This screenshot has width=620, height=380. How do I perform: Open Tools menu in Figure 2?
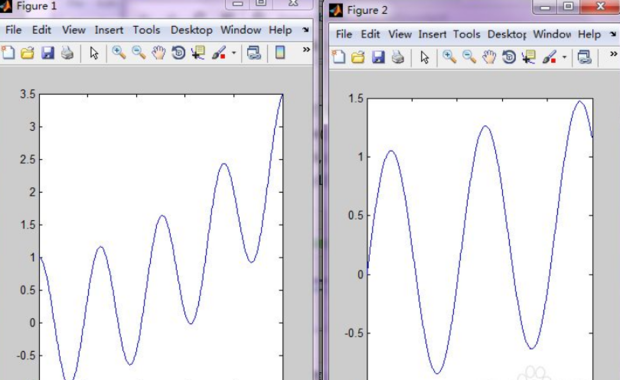pos(467,34)
